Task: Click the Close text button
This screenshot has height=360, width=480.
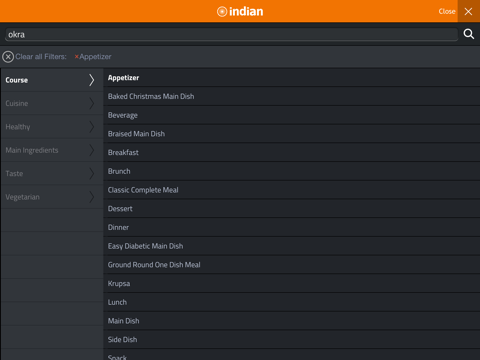Action: pyautogui.click(x=447, y=11)
